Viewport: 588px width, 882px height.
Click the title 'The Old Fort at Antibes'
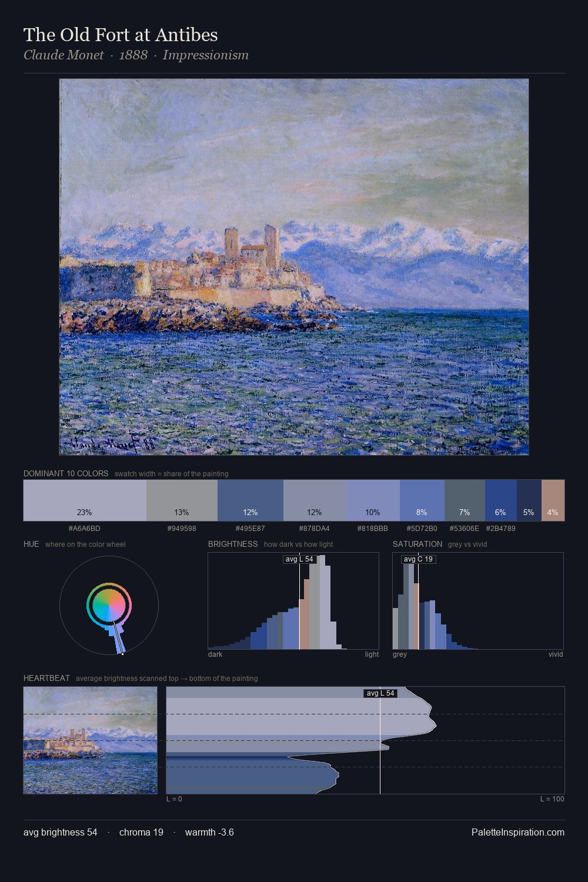[x=121, y=35]
